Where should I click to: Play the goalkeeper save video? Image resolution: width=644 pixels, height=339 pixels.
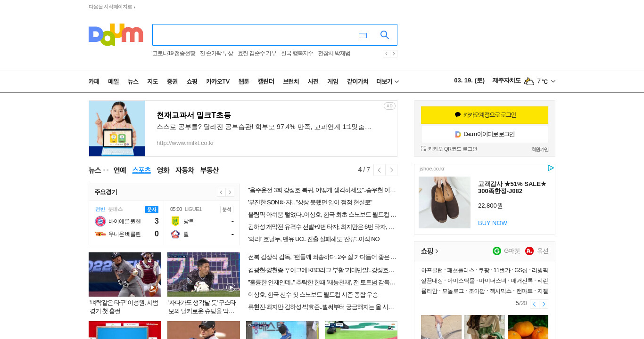(x=231, y=287)
